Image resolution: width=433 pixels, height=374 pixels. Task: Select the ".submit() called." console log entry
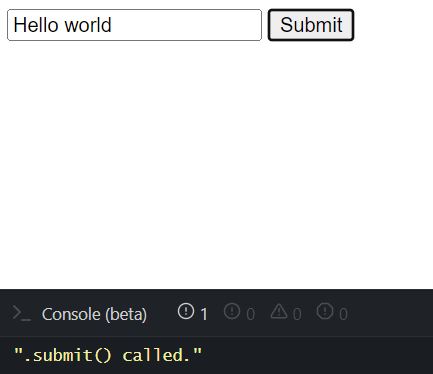[x=108, y=355]
